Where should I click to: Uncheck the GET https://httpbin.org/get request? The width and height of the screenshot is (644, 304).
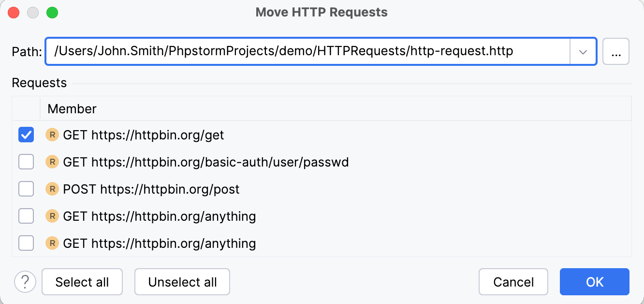tap(26, 135)
